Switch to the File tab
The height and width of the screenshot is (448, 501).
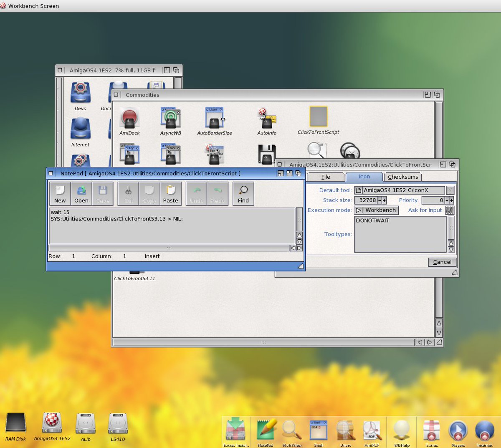click(x=326, y=177)
